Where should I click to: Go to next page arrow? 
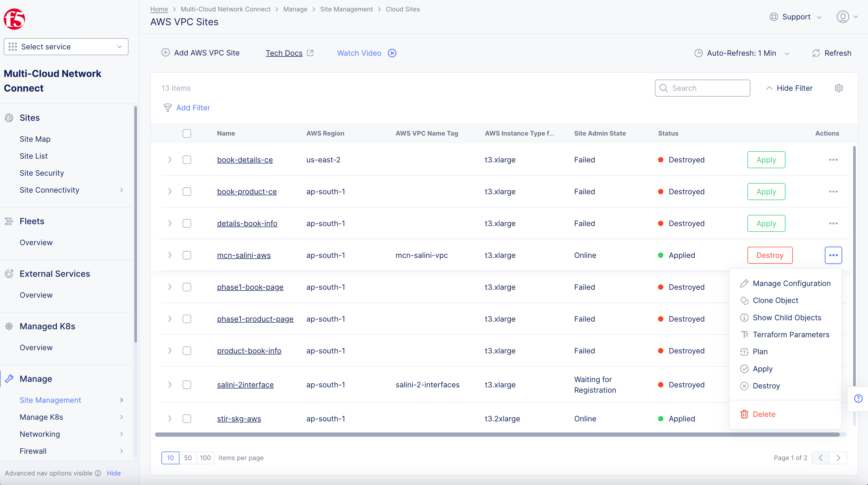(838, 458)
